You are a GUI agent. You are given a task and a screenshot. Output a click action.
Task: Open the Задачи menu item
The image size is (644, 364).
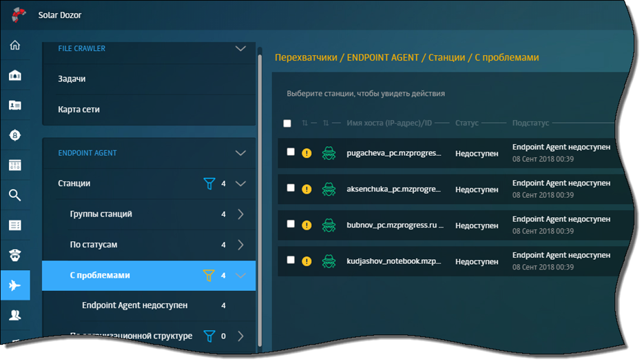(x=149, y=79)
